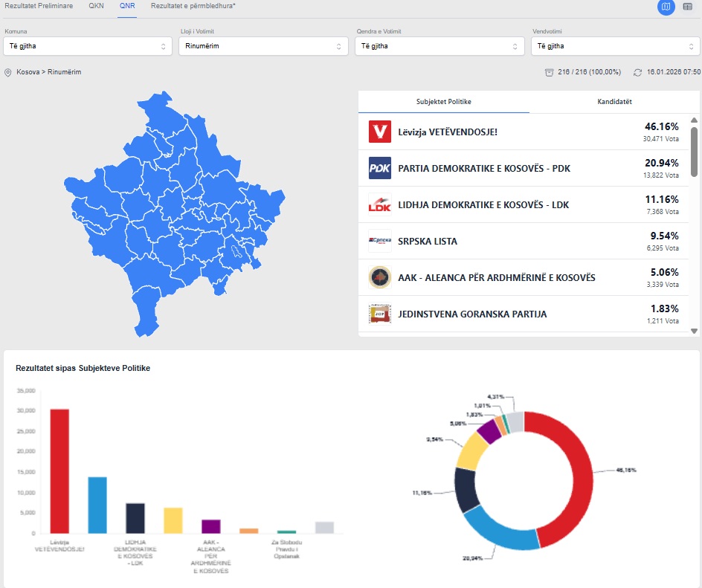Click the Jedinstvena Goranska Partija logo

pyautogui.click(x=380, y=314)
